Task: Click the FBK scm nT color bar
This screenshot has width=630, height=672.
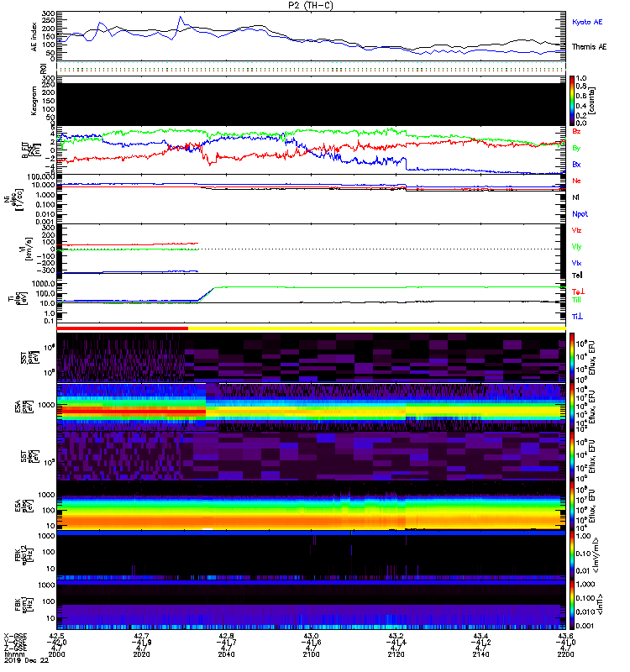Action: coord(572,605)
